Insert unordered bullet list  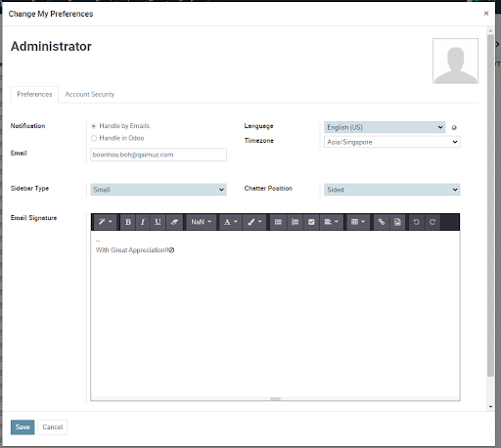(x=278, y=222)
